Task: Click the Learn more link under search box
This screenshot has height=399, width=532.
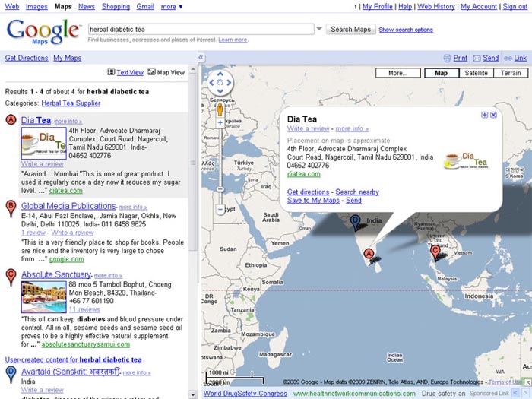Action: pos(233,40)
